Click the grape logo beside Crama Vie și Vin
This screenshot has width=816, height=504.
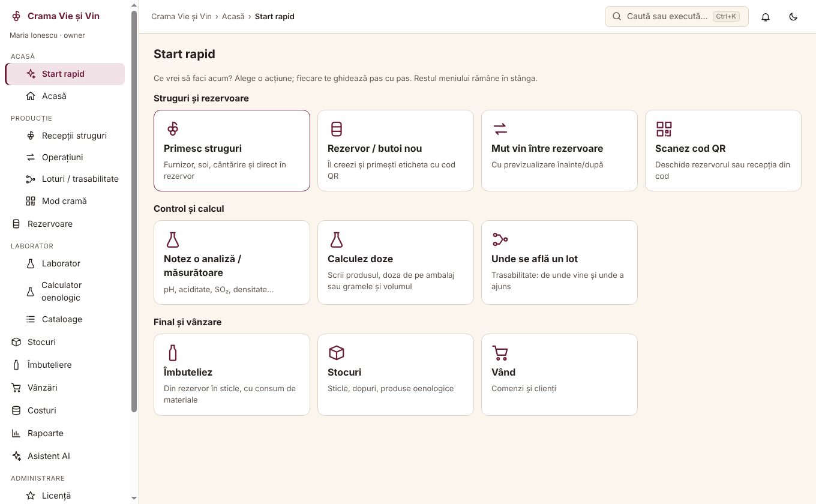(x=16, y=16)
